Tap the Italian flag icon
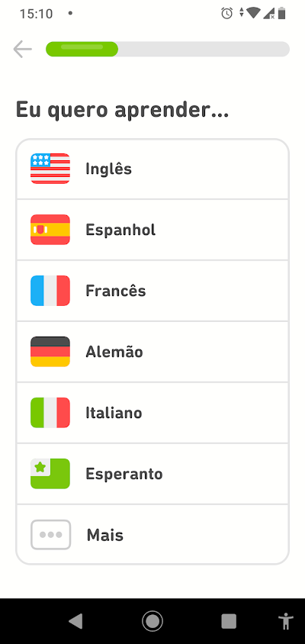 point(50,413)
